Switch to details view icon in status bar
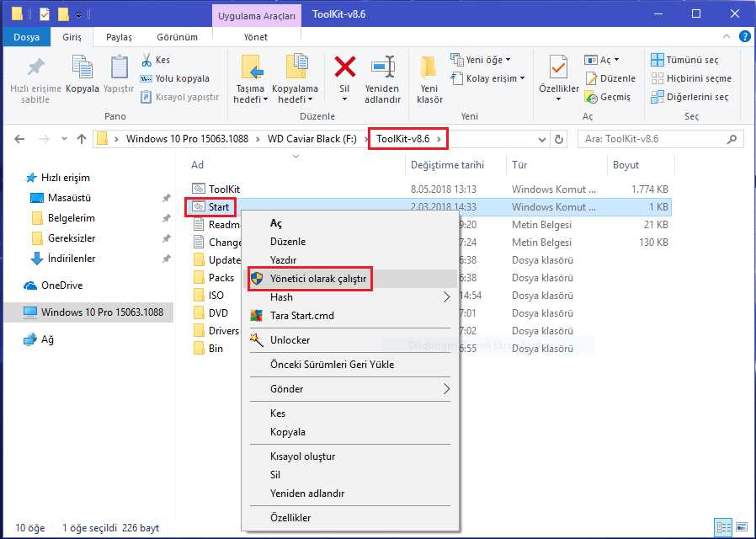This screenshot has height=539, width=756. [724, 528]
